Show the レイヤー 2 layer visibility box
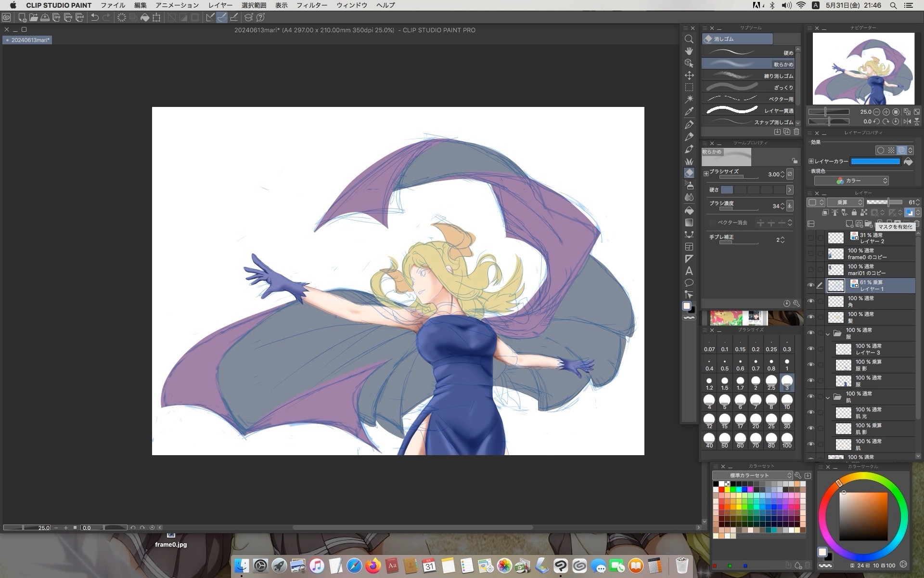Screen dimensions: 924x578 811,238
